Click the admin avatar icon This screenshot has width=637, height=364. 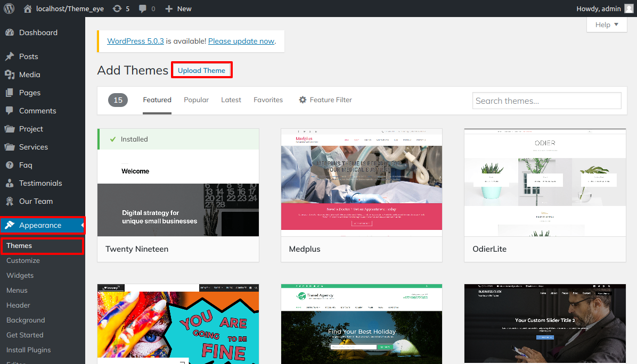pyautogui.click(x=629, y=9)
